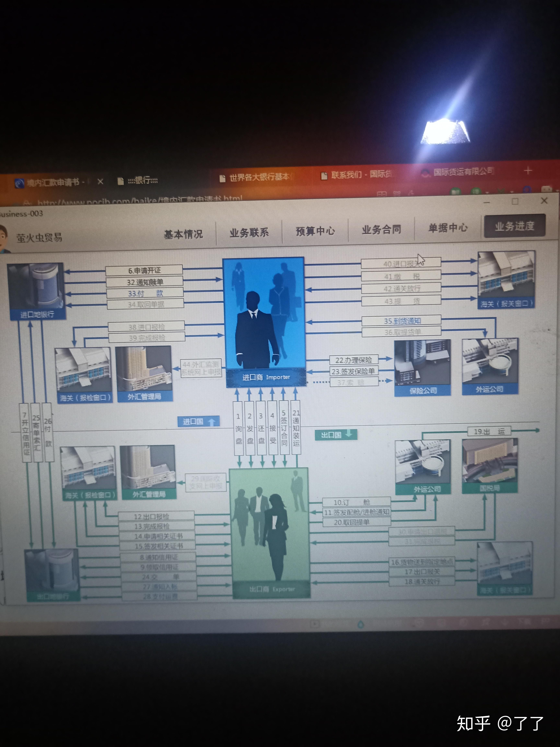
Task: Switch to the 业务联系 tab
Action: (x=249, y=232)
